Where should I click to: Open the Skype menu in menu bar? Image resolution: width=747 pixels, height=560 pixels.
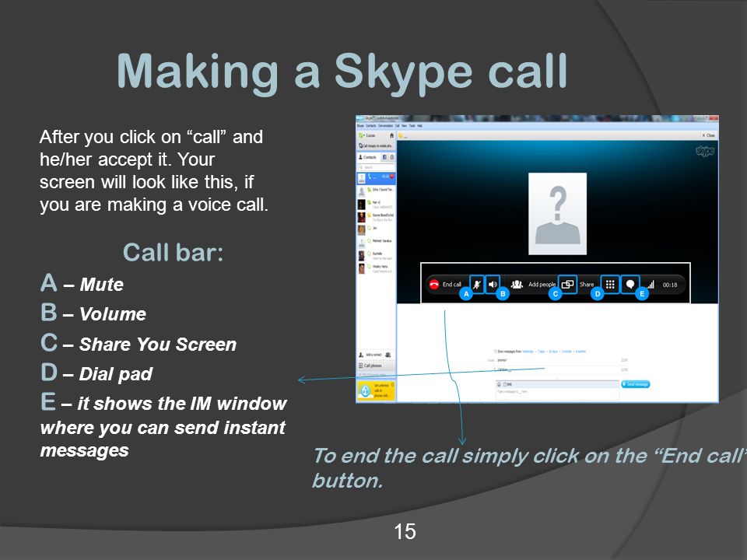(360, 126)
